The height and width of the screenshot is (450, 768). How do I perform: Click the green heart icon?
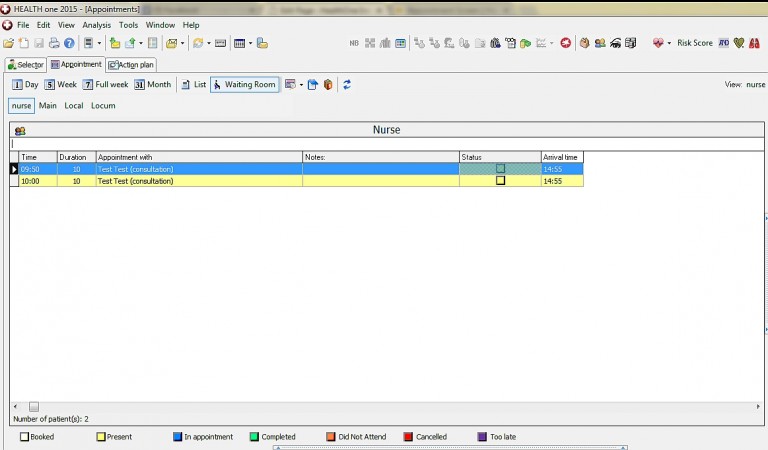pyautogui.click(x=739, y=43)
